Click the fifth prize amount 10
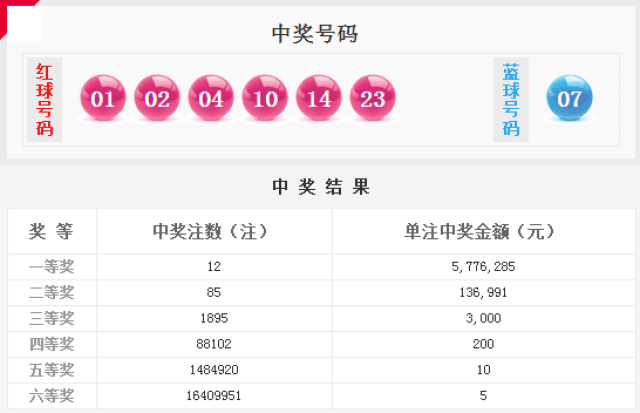Image resolution: width=640 pixels, height=413 pixels. tap(483, 370)
